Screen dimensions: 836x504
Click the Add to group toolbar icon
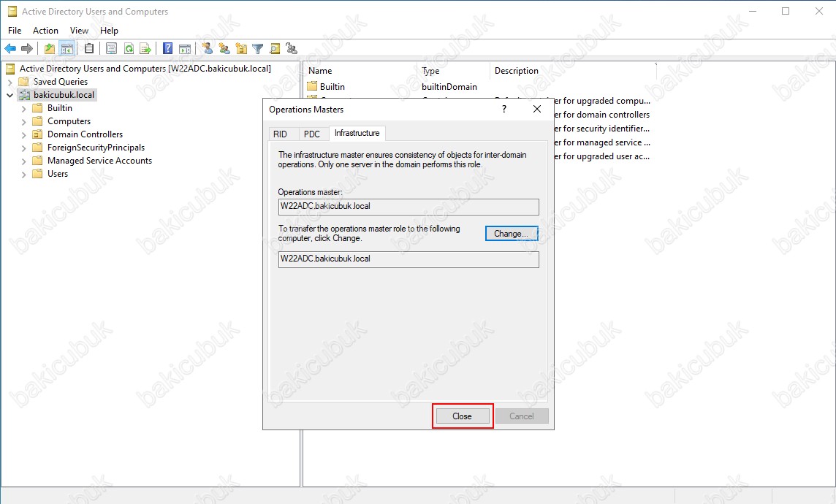[x=292, y=49]
